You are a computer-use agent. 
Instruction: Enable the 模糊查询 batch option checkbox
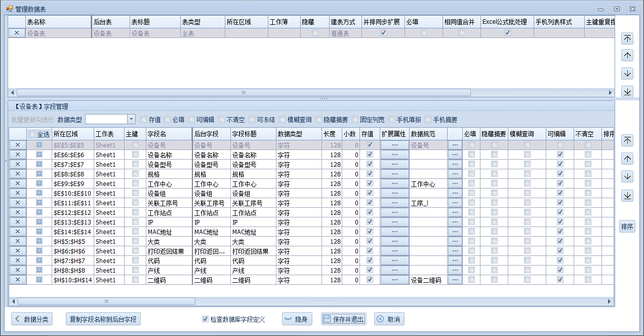point(283,120)
